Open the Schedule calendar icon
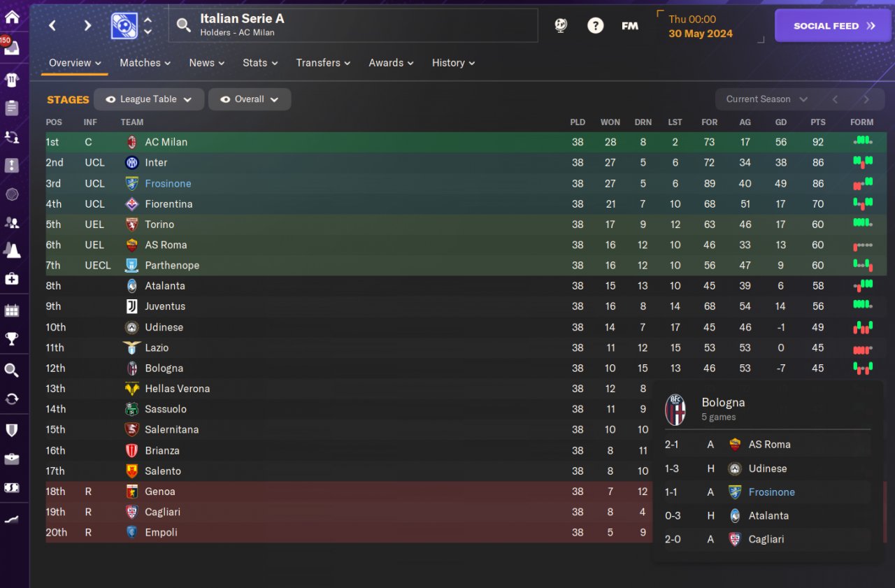This screenshot has height=588, width=895. click(12, 310)
